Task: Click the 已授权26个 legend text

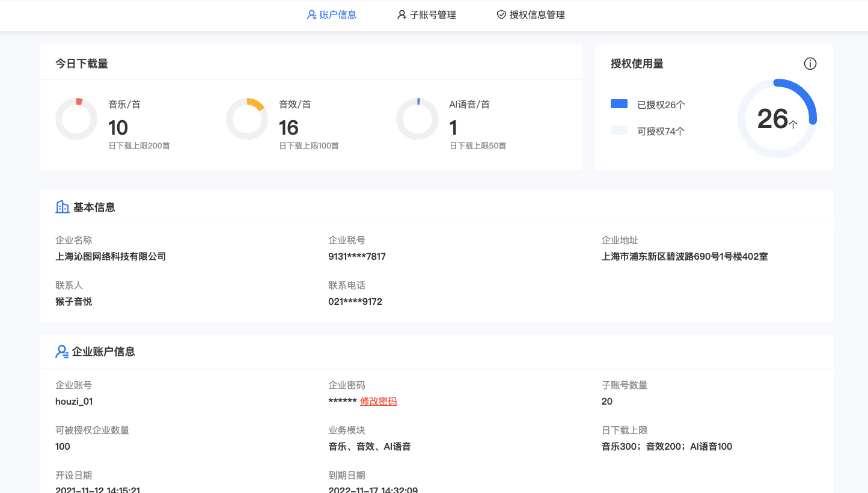Action: click(661, 105)
